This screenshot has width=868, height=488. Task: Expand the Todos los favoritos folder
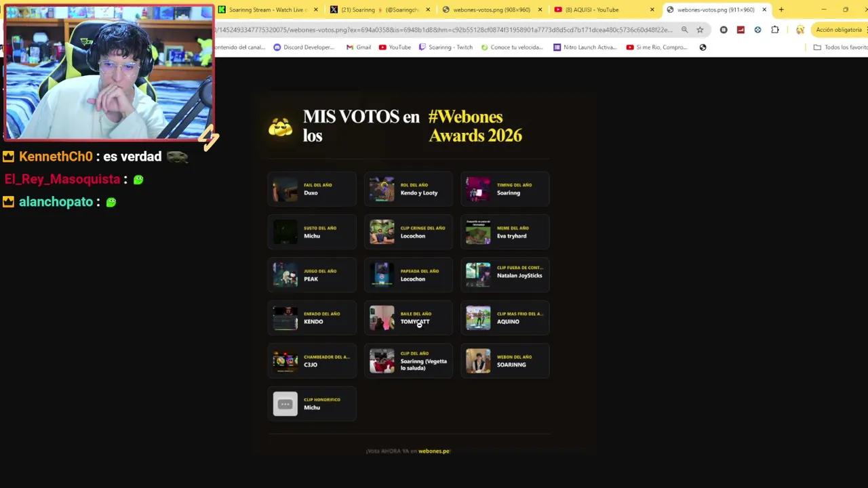pyautogui.click(x=841, y=47)
